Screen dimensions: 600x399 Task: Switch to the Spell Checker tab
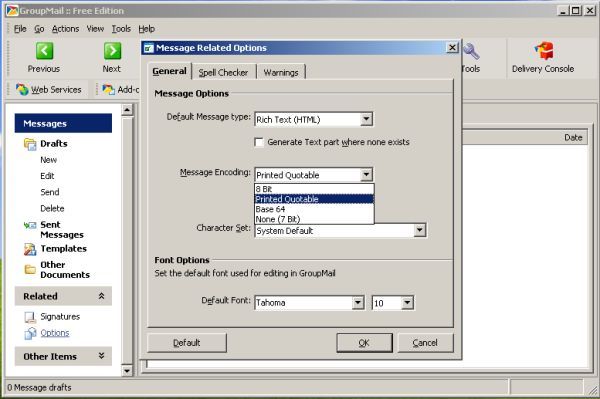pos(223,72)
